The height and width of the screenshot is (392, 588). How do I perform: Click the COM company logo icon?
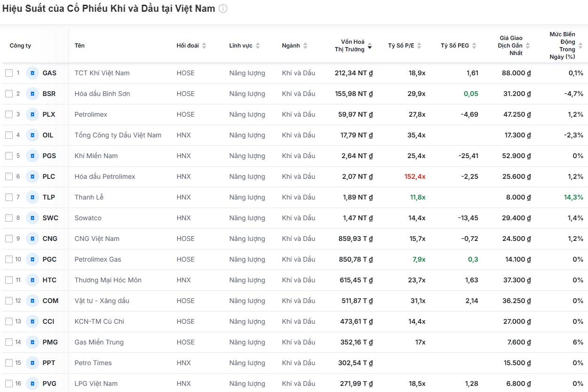point(32,301)
